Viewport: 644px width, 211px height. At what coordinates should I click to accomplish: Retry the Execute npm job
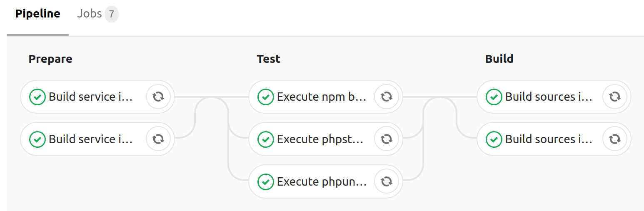pos(387,97)
